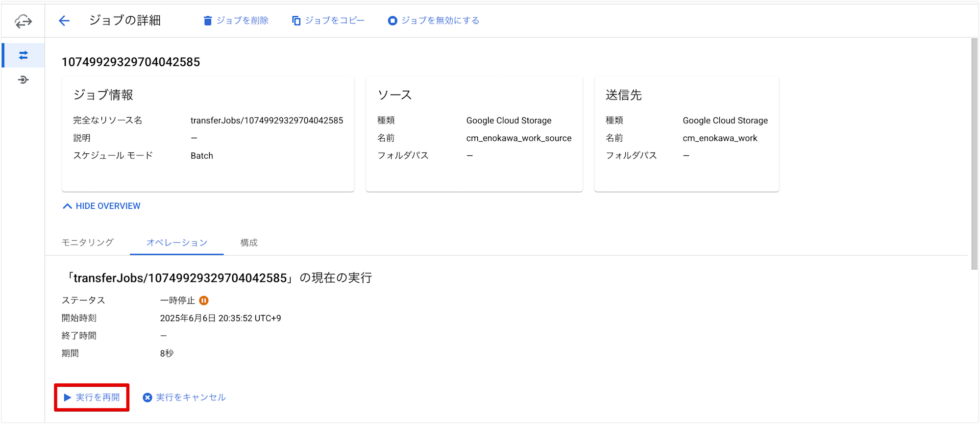Click the vertical scrollbar on the right
The image size is (980, 424).
click(974, 154)
